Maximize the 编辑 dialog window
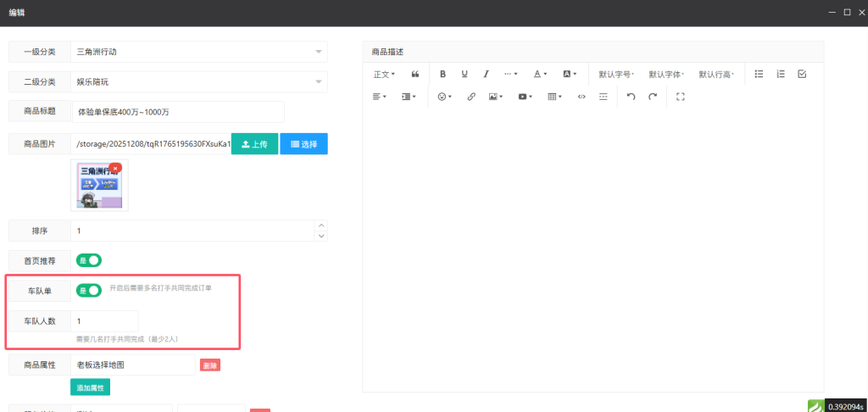This screenshot has width=868, height=412. pyautogui.click(x=847, y=12)
